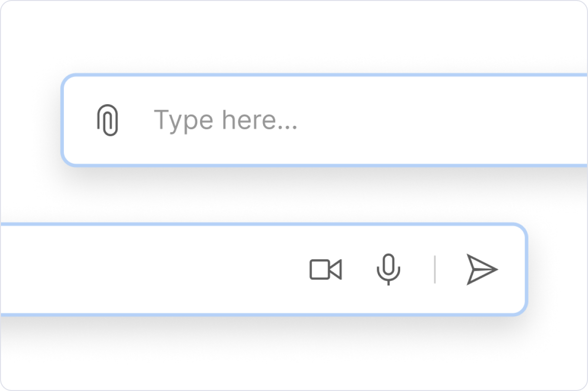Place cursor in the lower message bar
This screenshot has height=391, width=588.
pos(147,269)
